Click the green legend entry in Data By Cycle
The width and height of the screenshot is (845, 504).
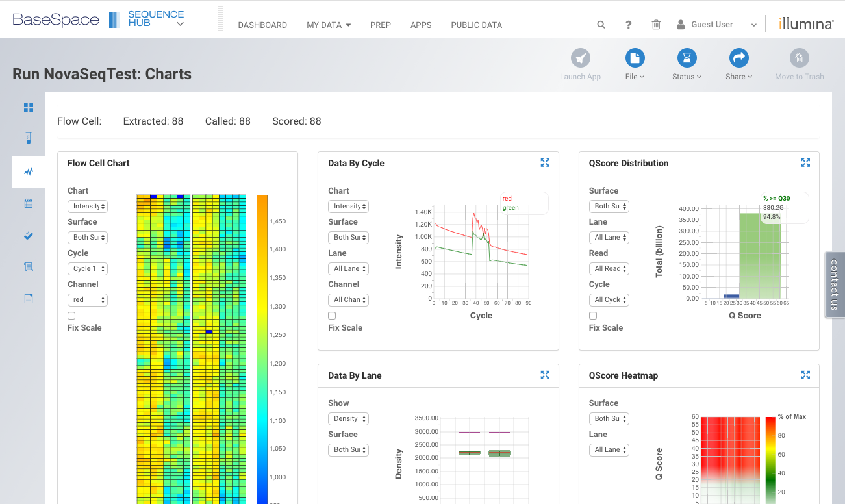(x=511, y=208)
